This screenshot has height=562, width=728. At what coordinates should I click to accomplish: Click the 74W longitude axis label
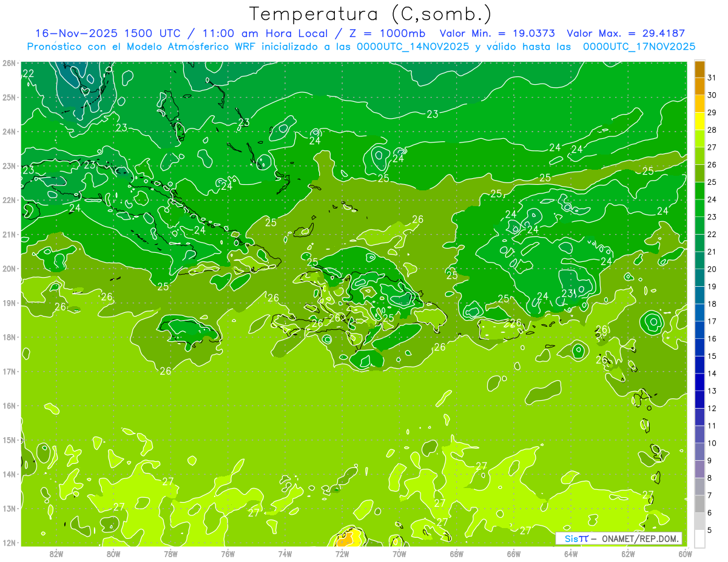tap(285, 554)
